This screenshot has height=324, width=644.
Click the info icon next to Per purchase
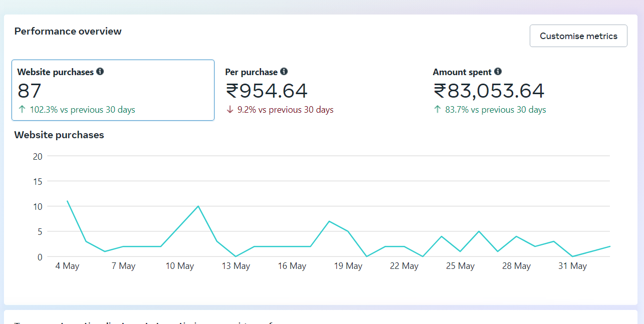(x=284, y=72)
